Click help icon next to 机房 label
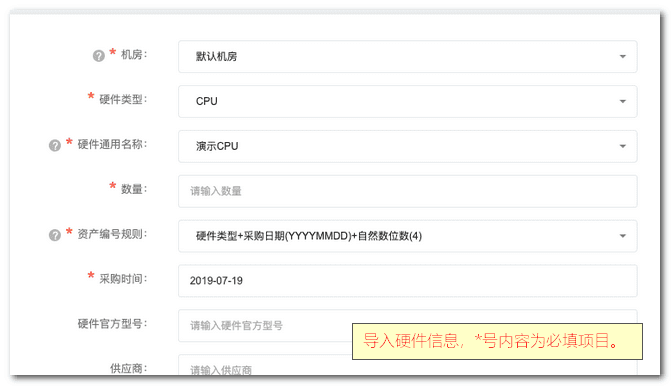This screenshot has height=386, width=671. point(98,56)
